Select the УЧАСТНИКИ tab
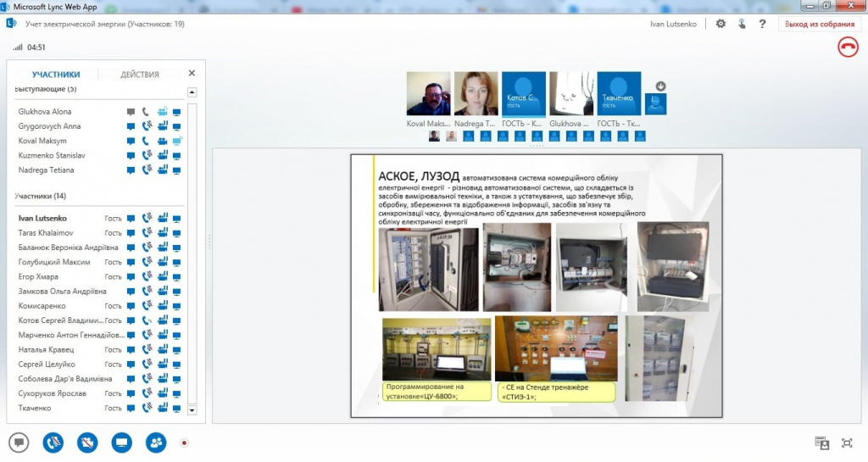The image size is (868, 462). (x=56, y=74)
